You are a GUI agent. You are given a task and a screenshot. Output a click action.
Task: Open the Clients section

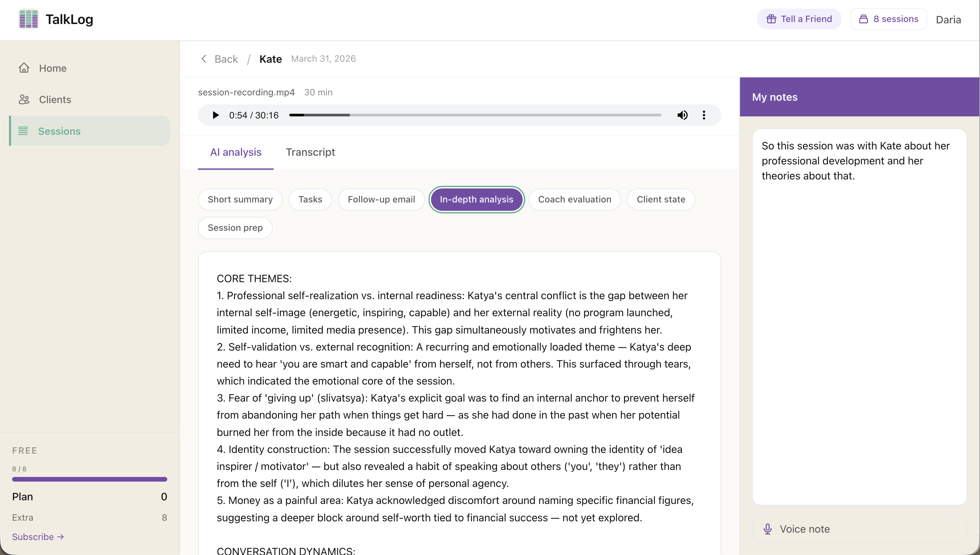point(54,99)
